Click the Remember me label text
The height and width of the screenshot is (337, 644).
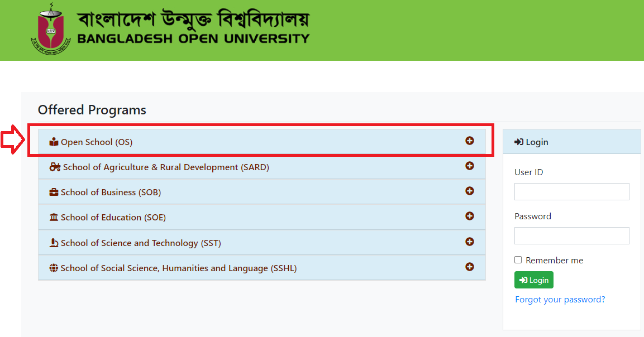(x=554, y=260)
